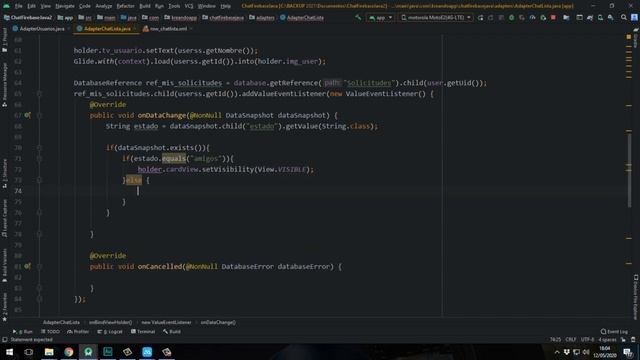Click the UTF-8 encoding status entry

[x=587, y=340]
